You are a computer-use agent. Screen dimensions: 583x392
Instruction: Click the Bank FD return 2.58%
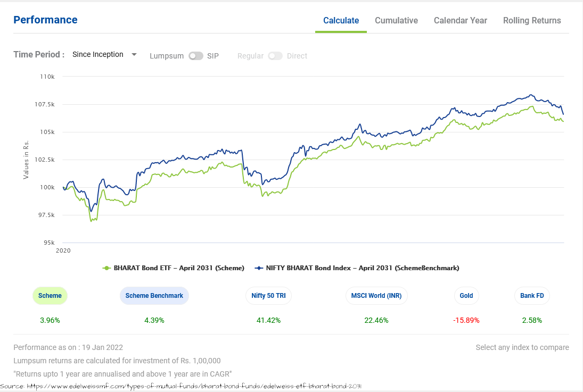pos(532,320)
